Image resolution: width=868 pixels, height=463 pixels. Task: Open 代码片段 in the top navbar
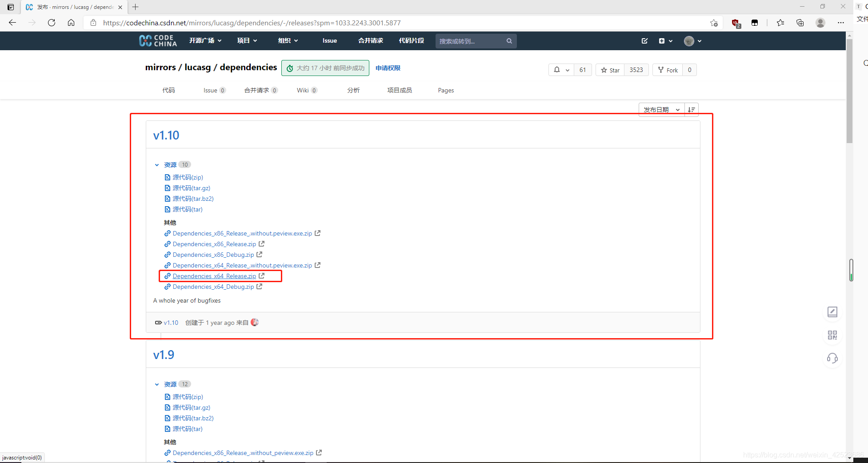412,40
